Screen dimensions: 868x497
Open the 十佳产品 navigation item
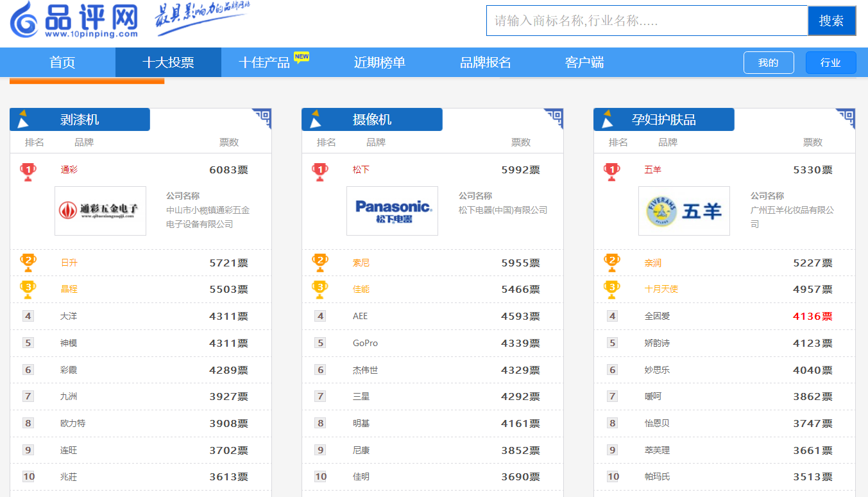click(264, 62)
